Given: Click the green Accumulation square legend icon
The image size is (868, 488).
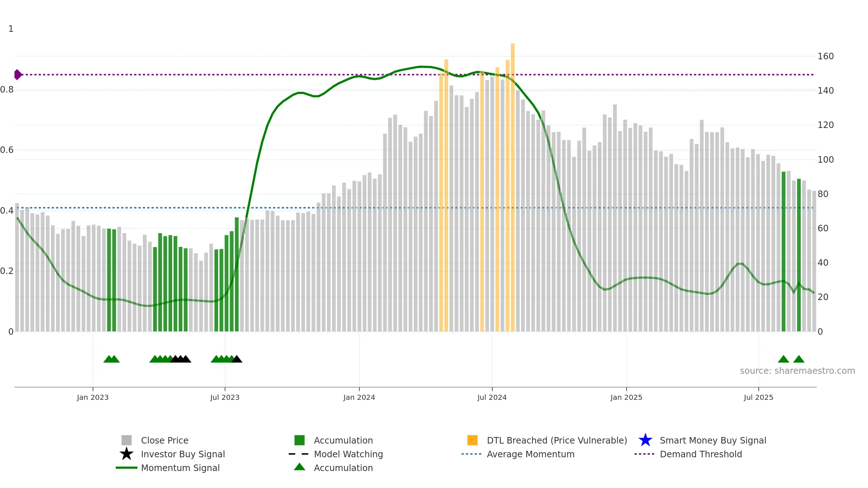Looking at the screenshot, I should pos(299,440).
